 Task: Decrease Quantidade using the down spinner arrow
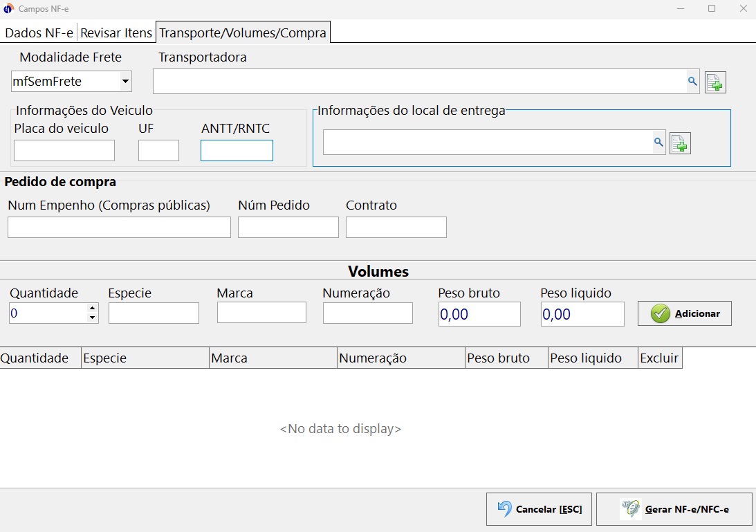tap(92, 318)
